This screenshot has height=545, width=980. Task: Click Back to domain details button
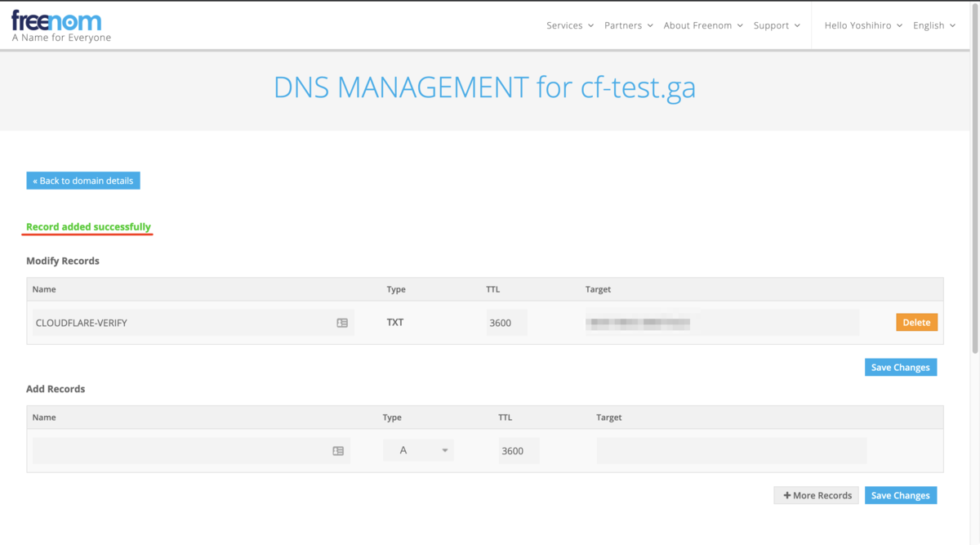point(83,181)
